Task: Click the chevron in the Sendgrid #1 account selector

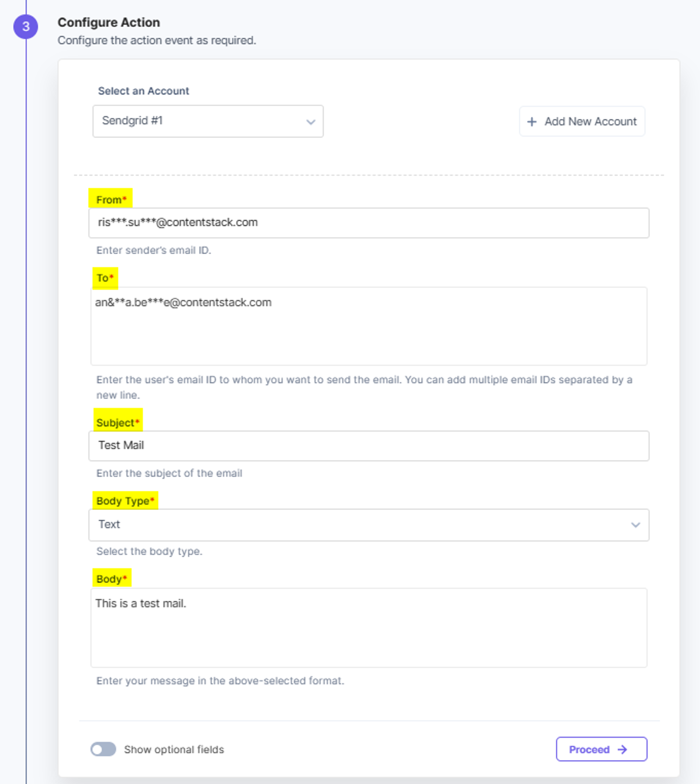Action: tap(310, 122)
